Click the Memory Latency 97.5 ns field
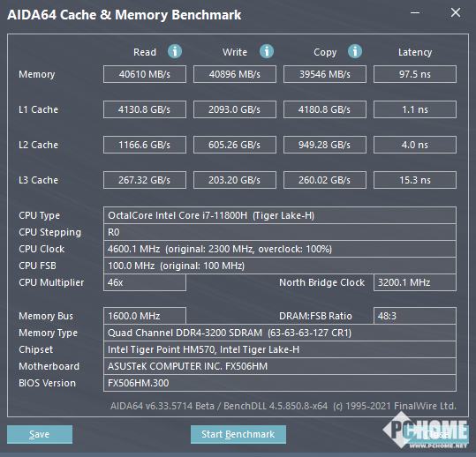Viewport: 476px width, 457px height. (x=415, y=74)
